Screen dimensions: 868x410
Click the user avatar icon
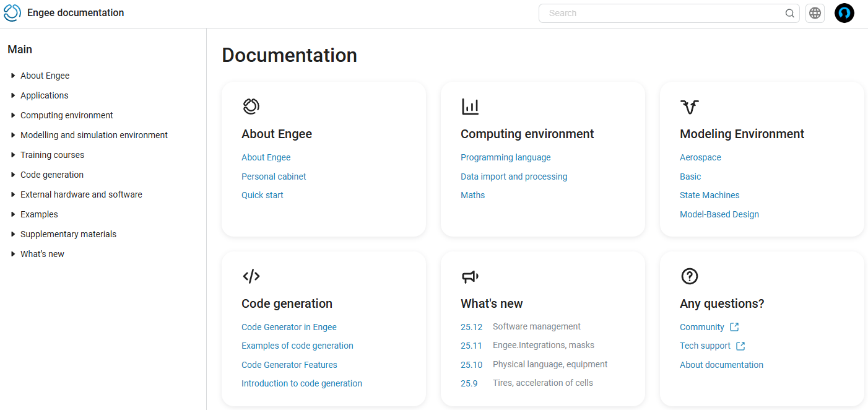point(844,12)
